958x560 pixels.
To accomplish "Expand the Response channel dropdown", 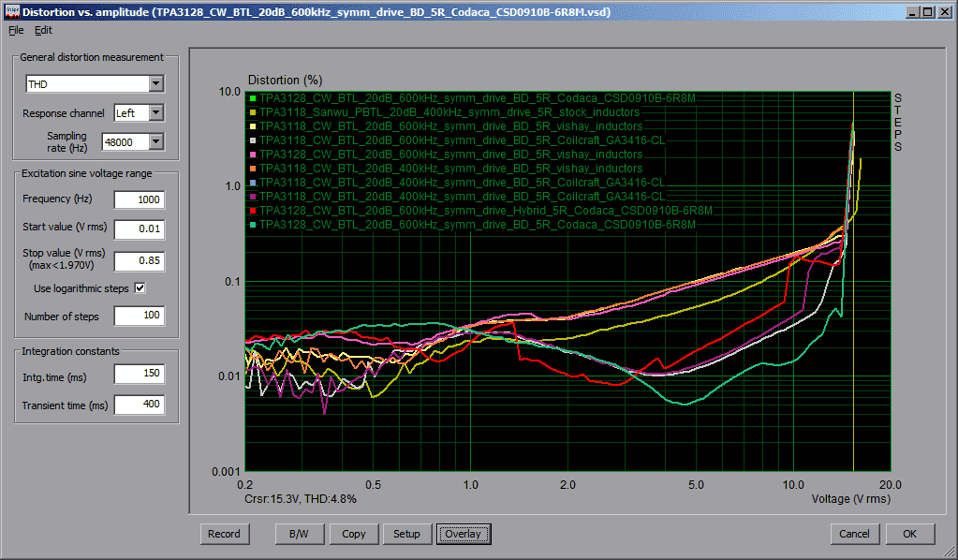I will click(155, 113).
